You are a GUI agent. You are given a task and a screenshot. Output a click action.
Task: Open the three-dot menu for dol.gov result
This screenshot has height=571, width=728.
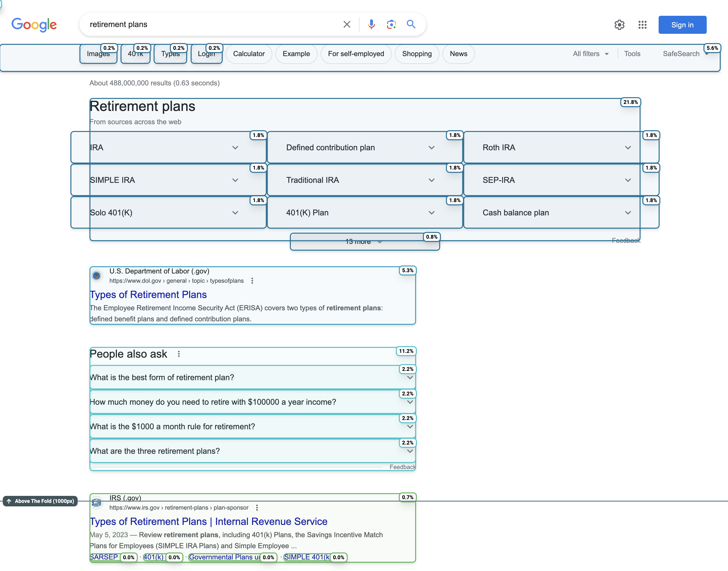[252, 281]
